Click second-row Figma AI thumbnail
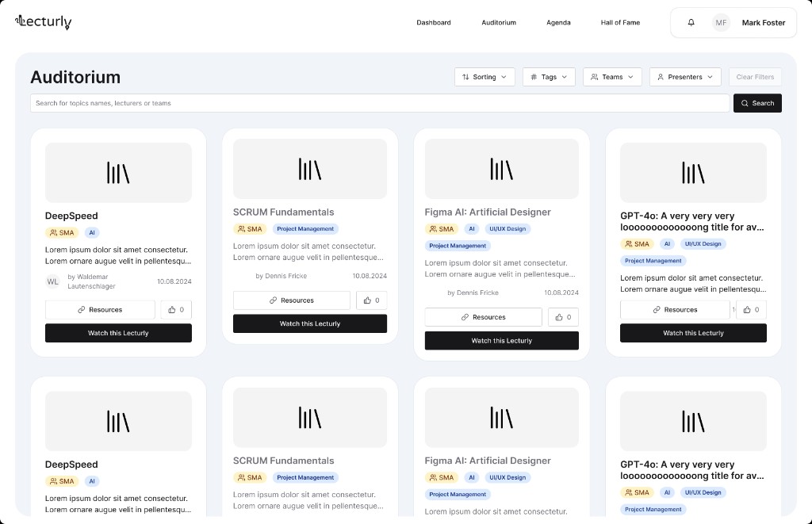Image resolution: width=812 pixels, height=524 pixels. click(501, 417)
